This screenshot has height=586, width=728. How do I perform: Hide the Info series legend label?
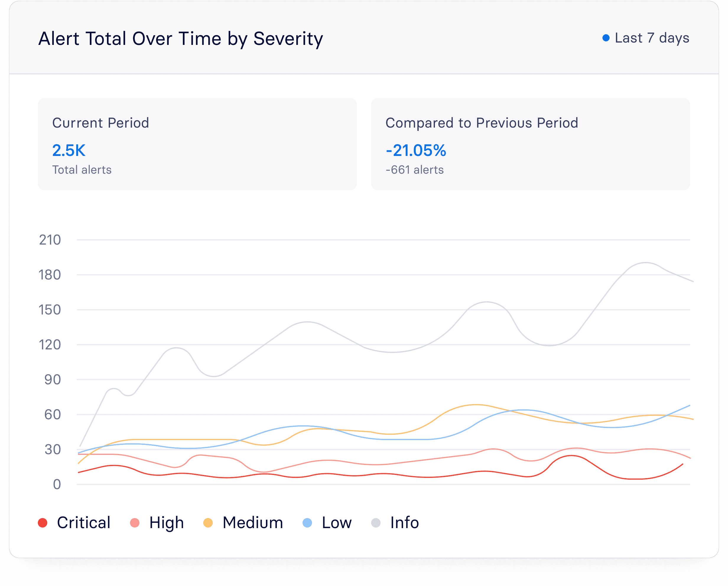pyautogui.click(x=404, y=522)
